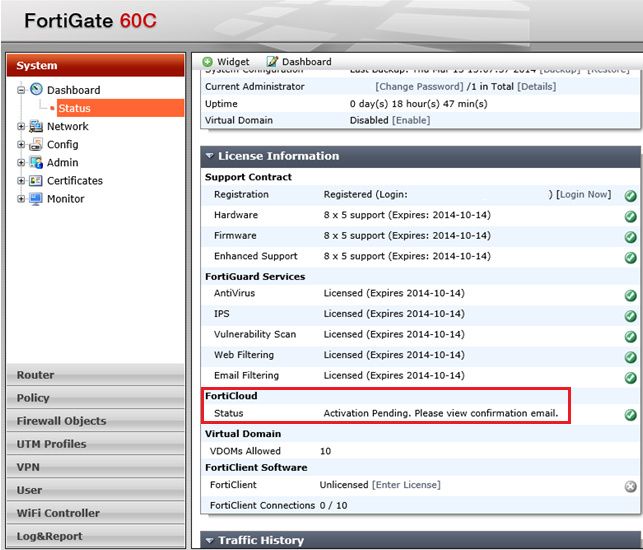Screen dimensions: 643x550
Task: Open the Policy menu section
Action: click(x=96, y=398)
